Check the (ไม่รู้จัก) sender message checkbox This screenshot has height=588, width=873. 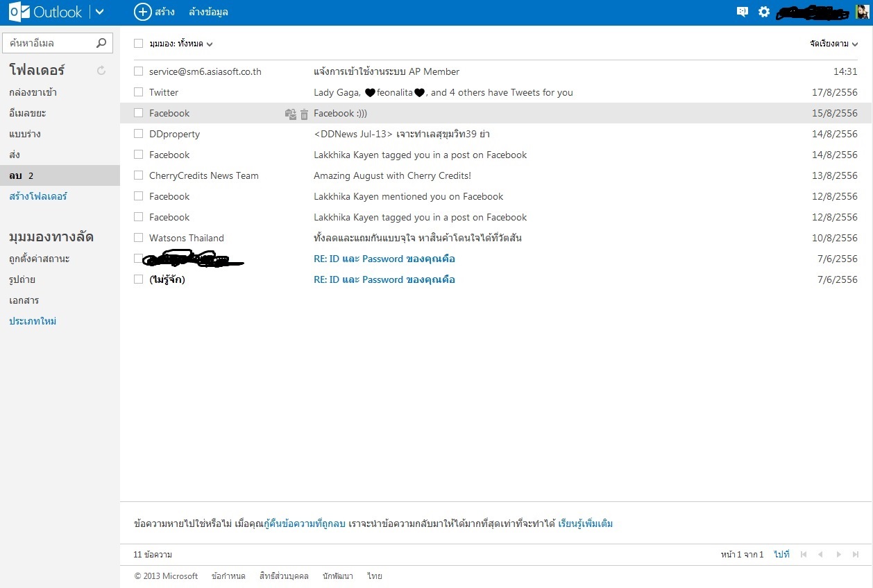pyautogui.click(x=138, y=279)
